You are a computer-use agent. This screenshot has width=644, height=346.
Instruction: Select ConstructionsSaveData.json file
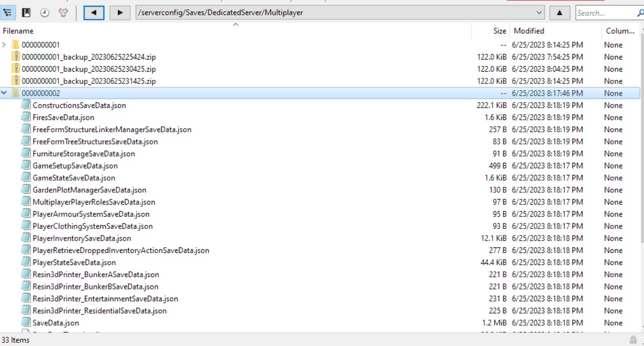click(x=79, y=105)
